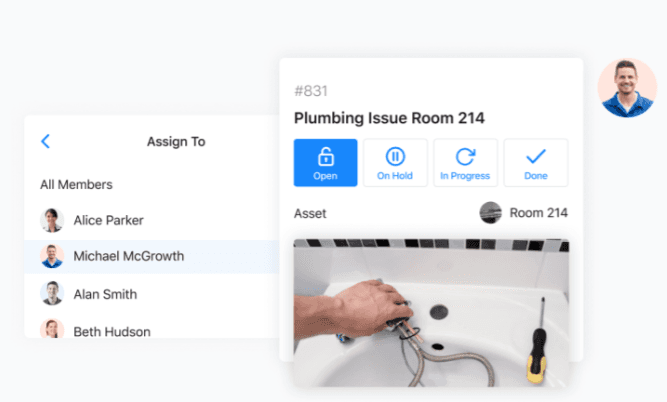Open the sink repair photo
The width and height of the screenshot is (667, 402).
pyautogui.click(x=431, y=313)
